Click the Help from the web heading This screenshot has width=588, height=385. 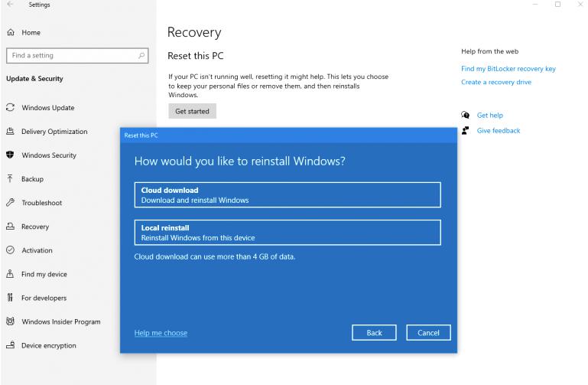click(x=490, y=51)
